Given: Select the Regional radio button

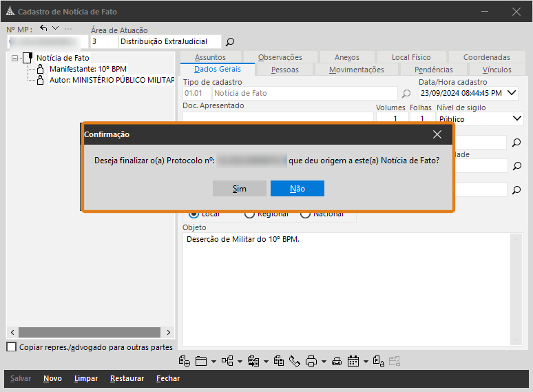Looking at the screenshot, I should tap(249, 214).
